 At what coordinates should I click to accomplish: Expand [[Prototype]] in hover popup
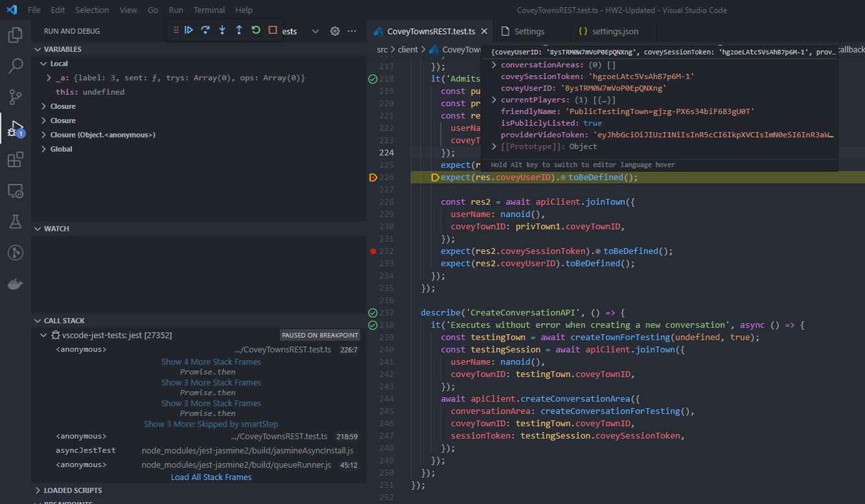[x=494, y=146]
